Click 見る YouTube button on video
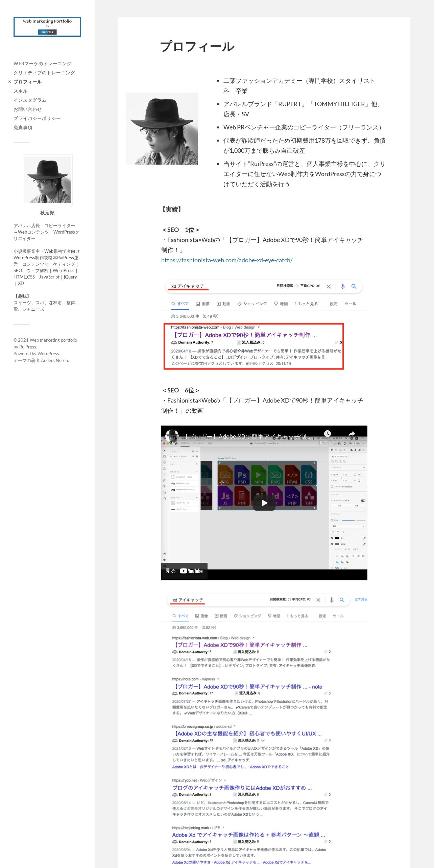Viewport: 434px width, 868px height. (184, 571)
